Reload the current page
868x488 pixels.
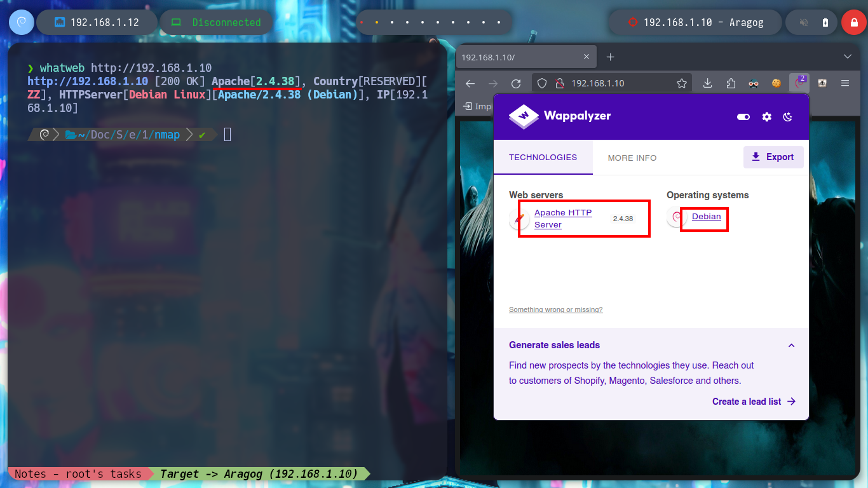click(x=516, y=83)
